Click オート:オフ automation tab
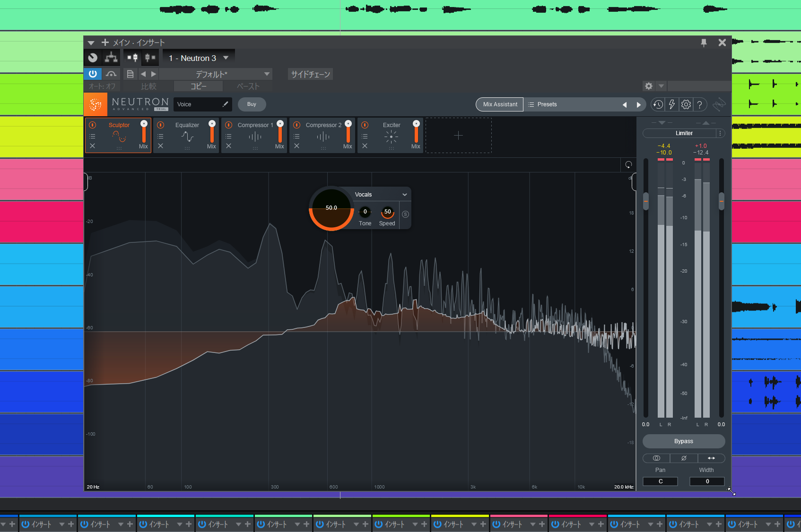Screen dimensions: 801x532 102,86
